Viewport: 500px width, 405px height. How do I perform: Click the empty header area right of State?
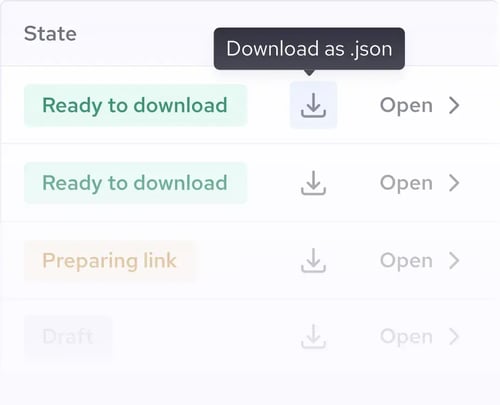click(x=145, y=34)
